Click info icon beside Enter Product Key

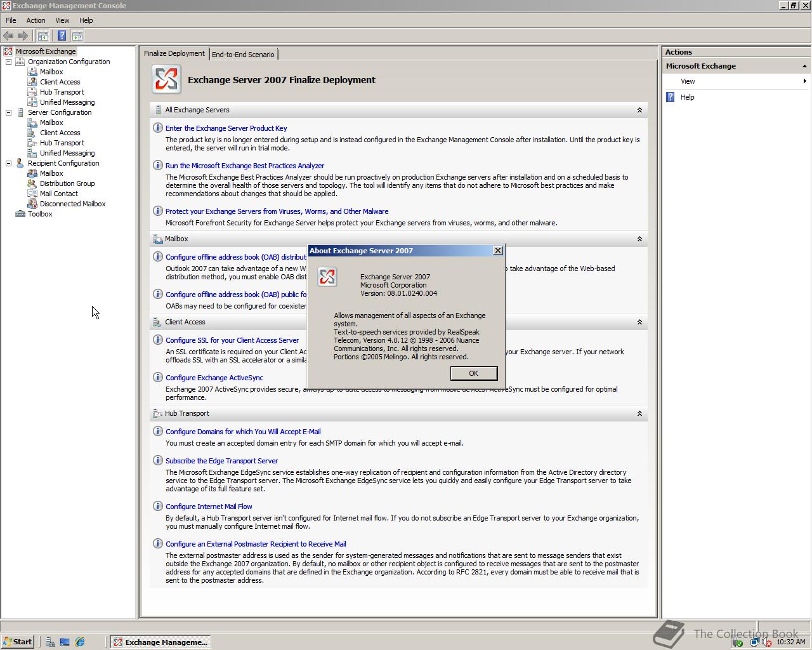[x=158, y=128]
